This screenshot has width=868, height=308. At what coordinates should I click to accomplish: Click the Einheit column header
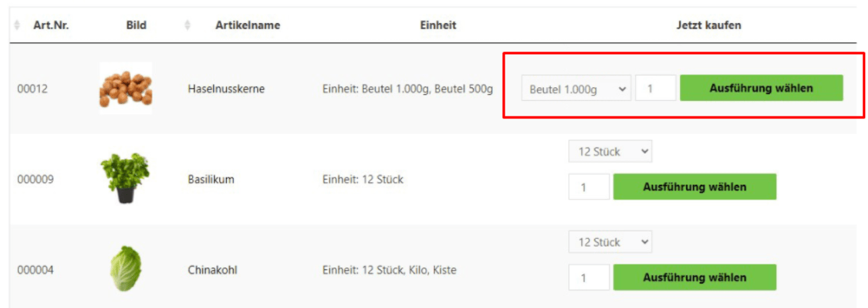[x=438, y=25]
